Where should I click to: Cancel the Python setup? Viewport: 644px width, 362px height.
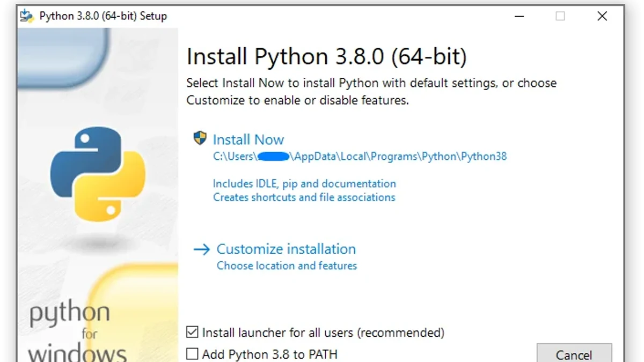coord(574,354)
